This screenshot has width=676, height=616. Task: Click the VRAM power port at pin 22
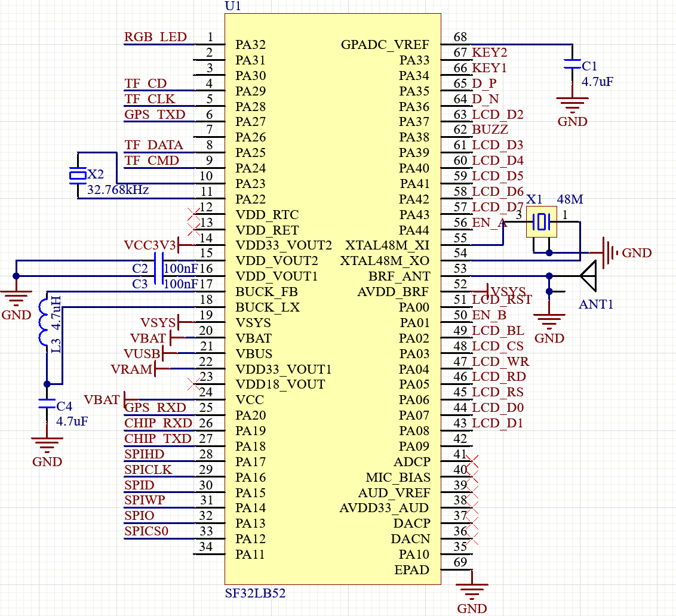[x=132, y=369]
